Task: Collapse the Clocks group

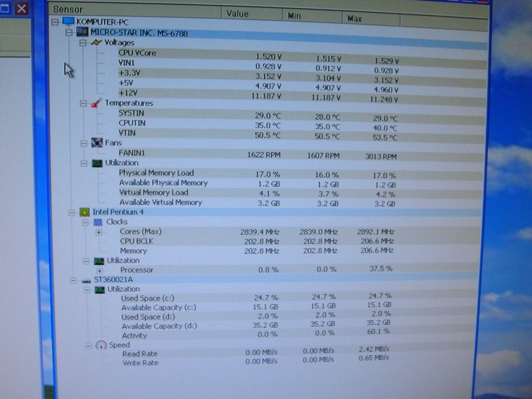Action: tap(85, 222)
